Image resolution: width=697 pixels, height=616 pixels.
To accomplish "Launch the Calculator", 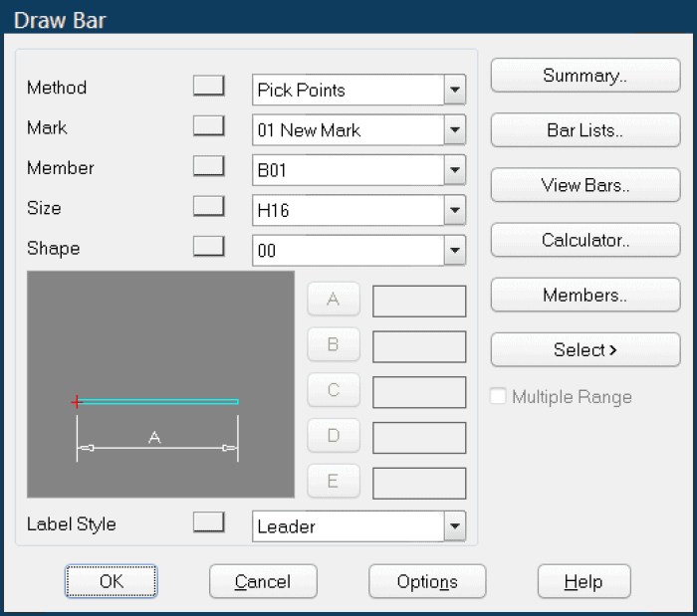I will (x=584, y=240).
